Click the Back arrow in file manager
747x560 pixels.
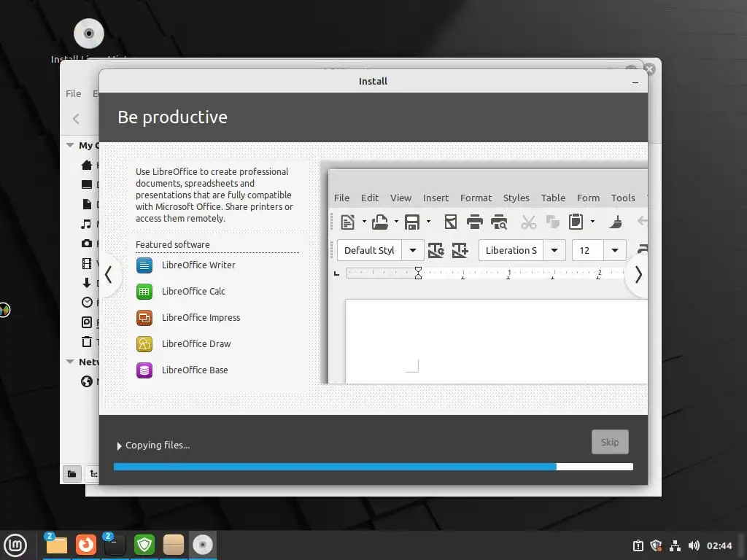[x=76, y=119]
